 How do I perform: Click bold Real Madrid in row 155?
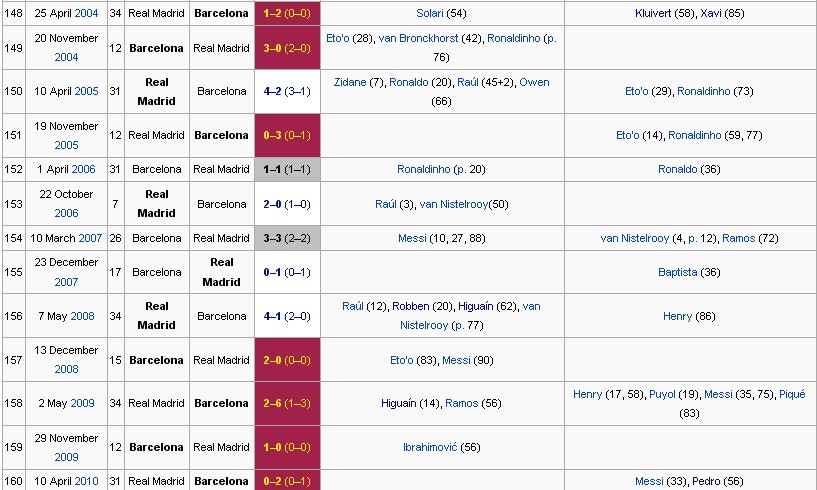coord(221,272)
